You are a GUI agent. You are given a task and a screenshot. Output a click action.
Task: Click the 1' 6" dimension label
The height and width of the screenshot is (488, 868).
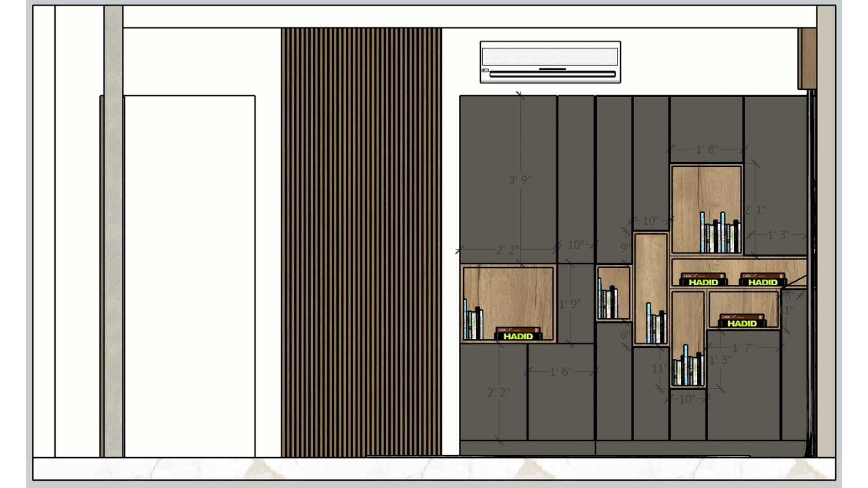(561, 372)
